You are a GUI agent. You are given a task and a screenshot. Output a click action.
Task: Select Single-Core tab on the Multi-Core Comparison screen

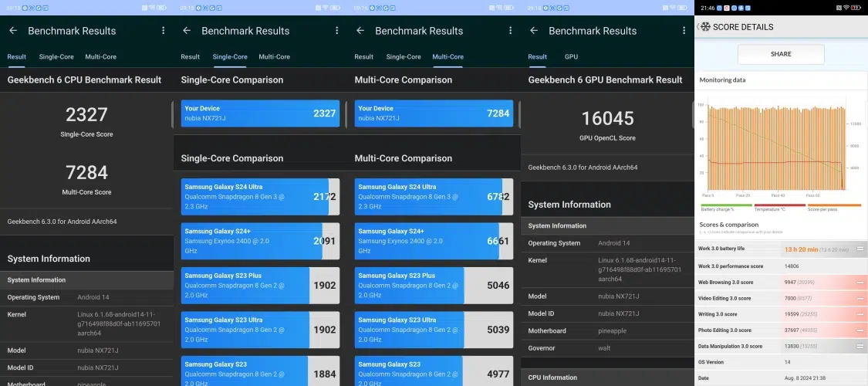[404, 56]
